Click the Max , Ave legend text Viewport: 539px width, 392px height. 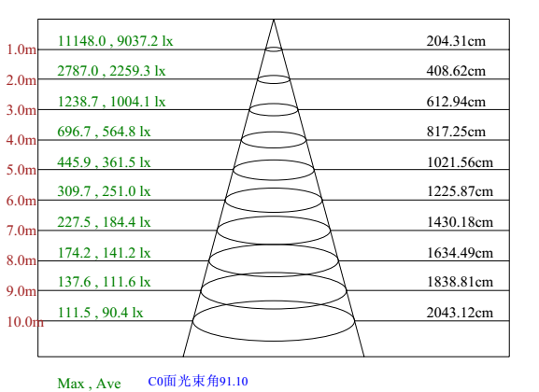89,384
